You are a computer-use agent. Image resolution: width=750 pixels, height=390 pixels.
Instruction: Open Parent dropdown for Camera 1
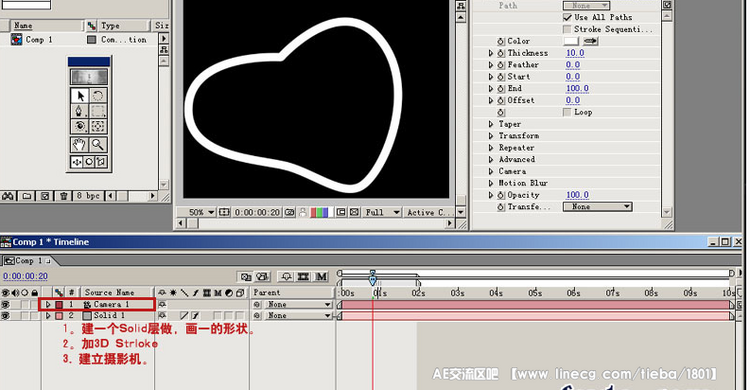pyautogui.click(x=298, y=304)
